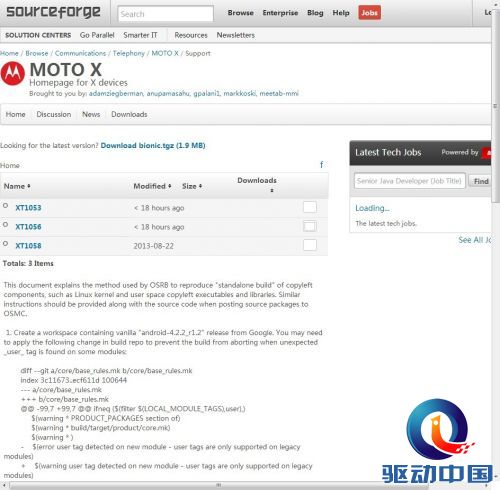Focus the Search input field at top

coord(165,14)
